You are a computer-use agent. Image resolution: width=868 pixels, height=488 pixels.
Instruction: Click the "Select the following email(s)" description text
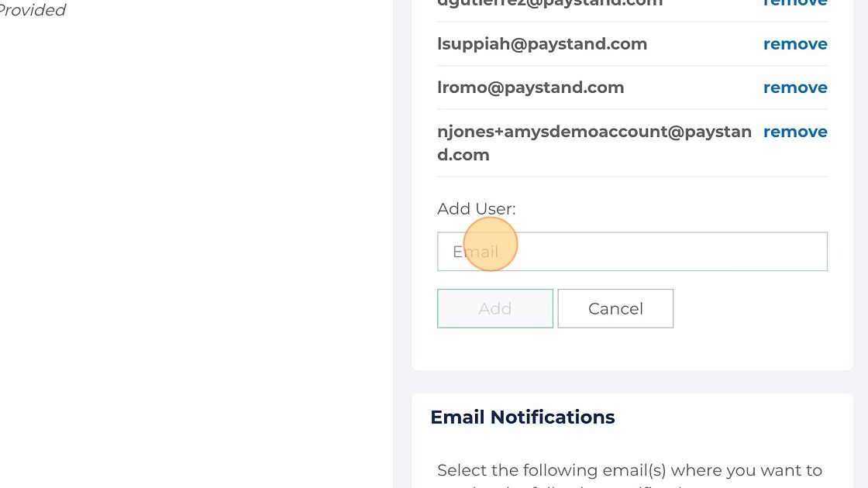tap(629, 470)
